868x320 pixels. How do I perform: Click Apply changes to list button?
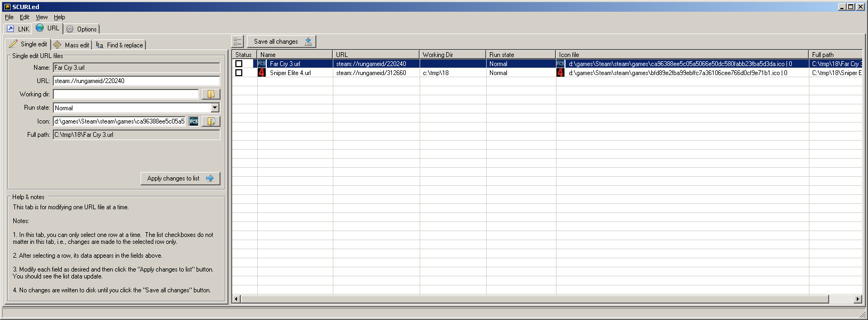tap(180, 178)
